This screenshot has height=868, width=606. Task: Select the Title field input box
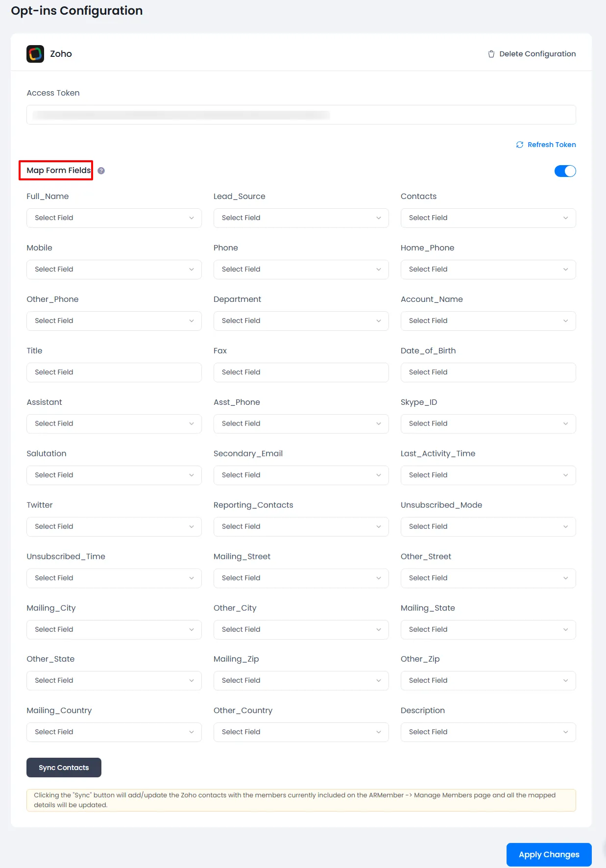coord(114,372)
